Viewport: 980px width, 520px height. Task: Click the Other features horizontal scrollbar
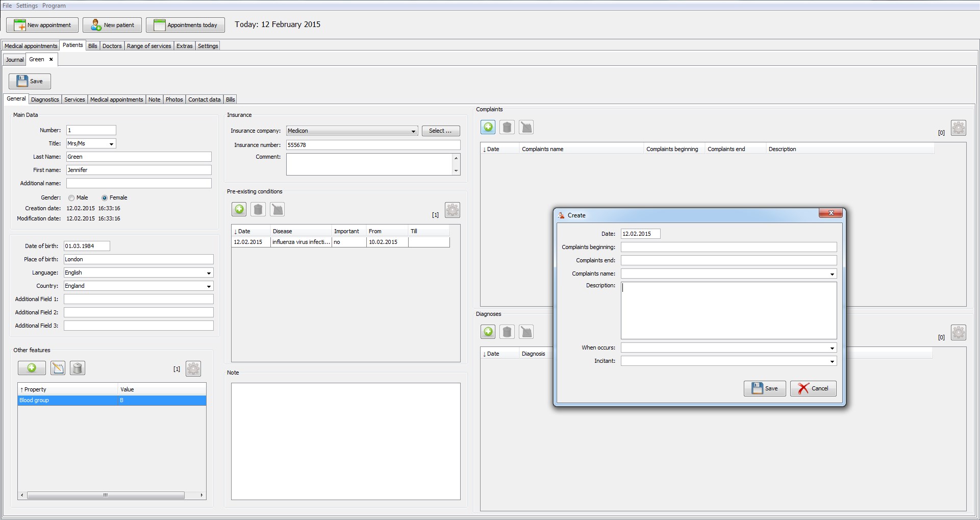tap(106, 495)
